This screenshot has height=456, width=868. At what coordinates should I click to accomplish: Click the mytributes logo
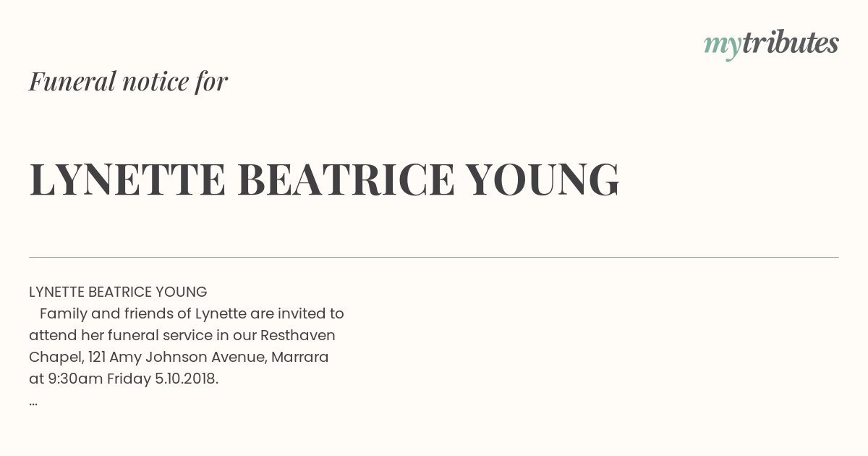point(771,44)
